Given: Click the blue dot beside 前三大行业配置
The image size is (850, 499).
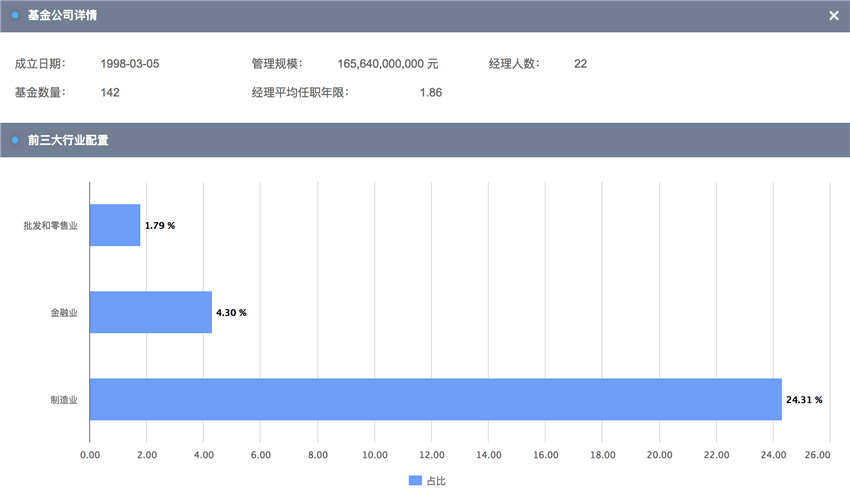Looking at the screenshot, I should click(15, 140).
